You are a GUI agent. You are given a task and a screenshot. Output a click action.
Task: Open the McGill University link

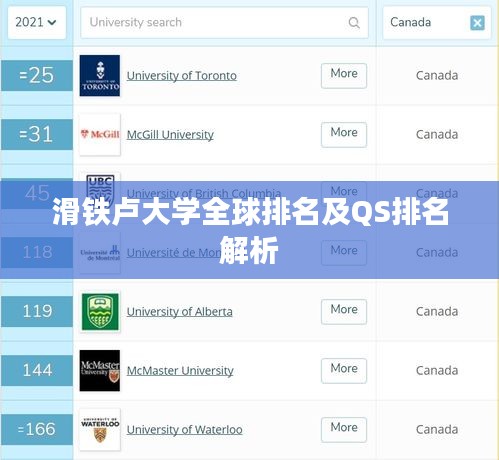pos(170,135)
